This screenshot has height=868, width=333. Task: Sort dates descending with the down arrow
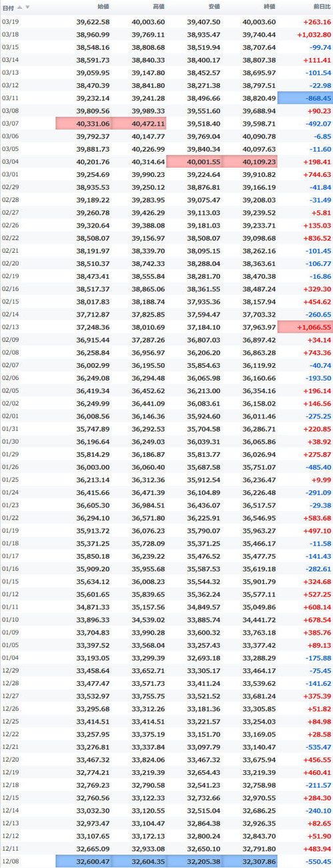[27, 7]
